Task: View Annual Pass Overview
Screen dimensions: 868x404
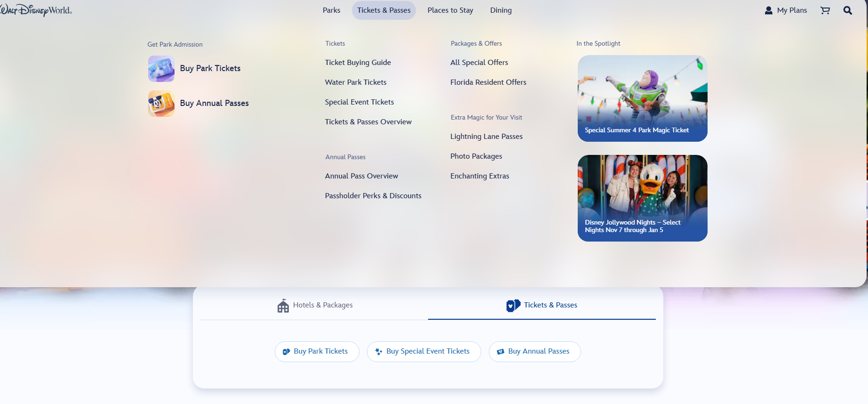Action: [362, 176]
